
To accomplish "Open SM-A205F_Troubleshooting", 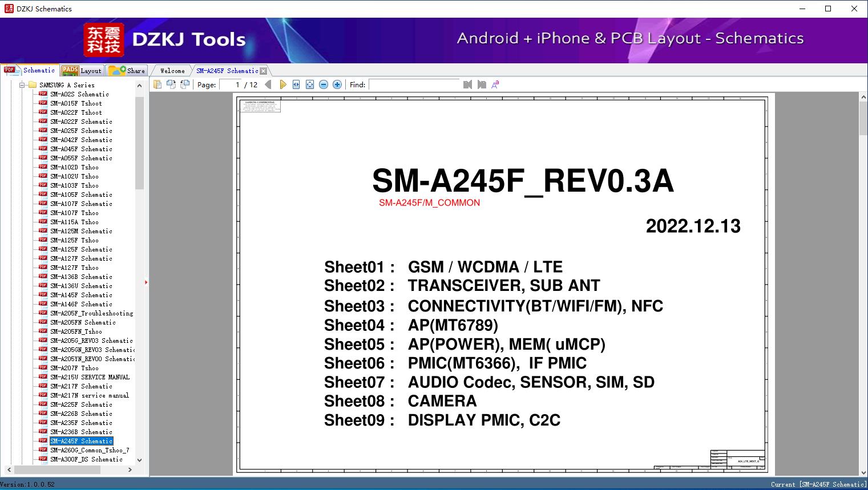I will 91,313.
